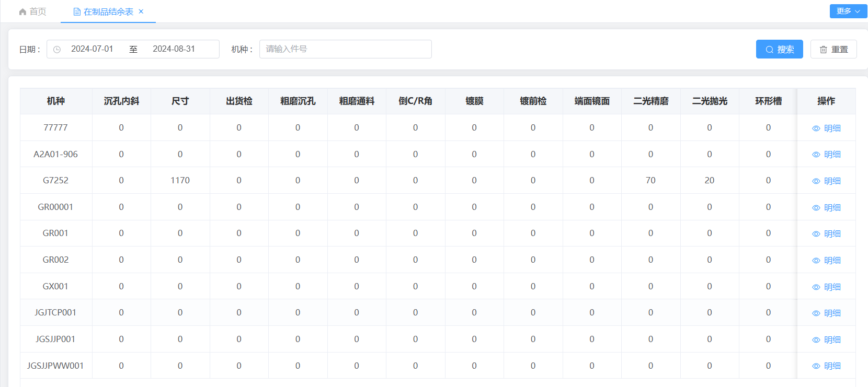This screenshot has height=387, width=868.
Task: View 明细 for row A2A01-906
Action: pos(827,155)
